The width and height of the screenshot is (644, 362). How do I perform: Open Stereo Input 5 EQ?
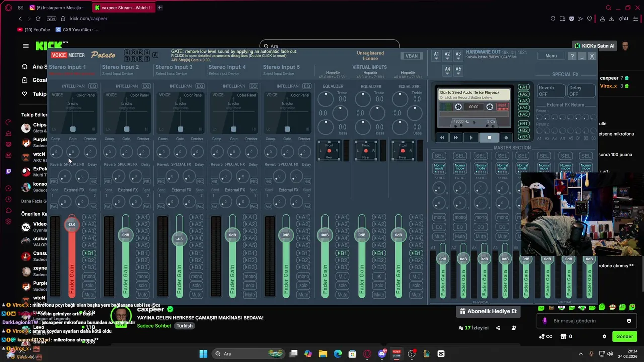(x=307, y=86)
